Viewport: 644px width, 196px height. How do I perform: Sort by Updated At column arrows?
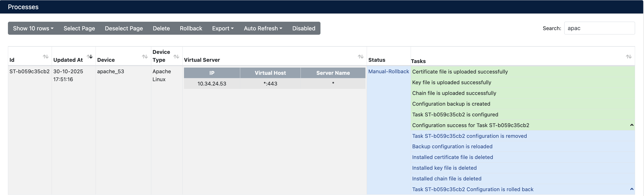pos(89,56)
